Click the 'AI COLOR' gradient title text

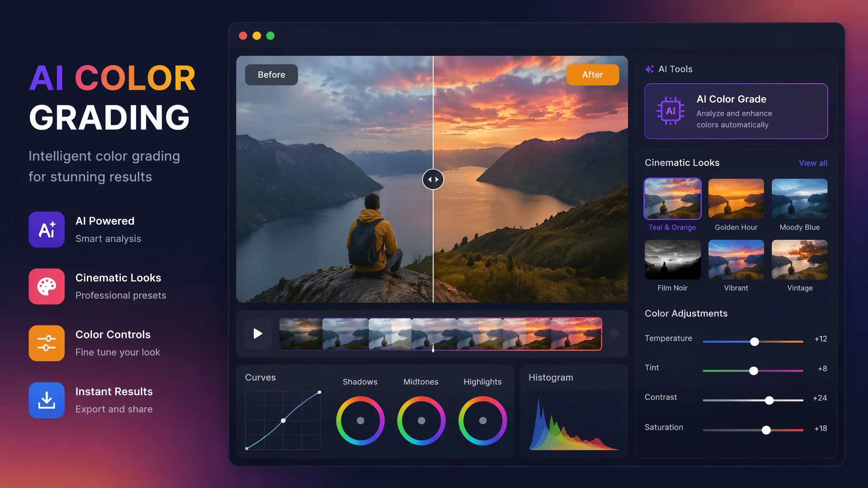(x=112, y=78)
